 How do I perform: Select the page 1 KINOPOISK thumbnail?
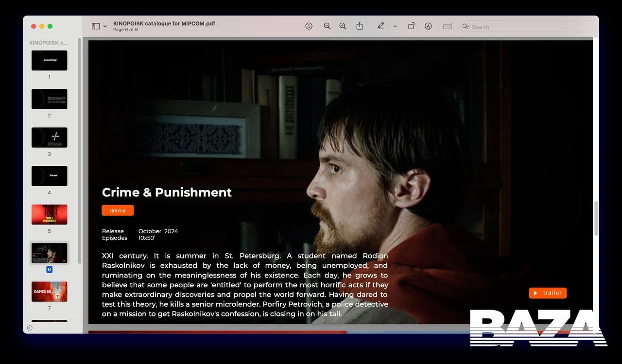click(x=50, y=60)
